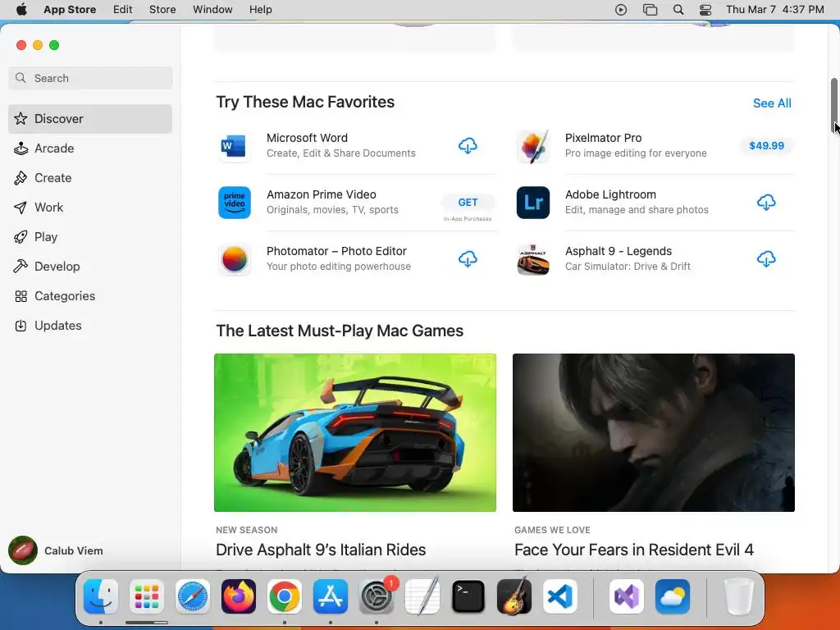Click the vertical scrollbar thumb
840x630 pixels.
(834, 105)
